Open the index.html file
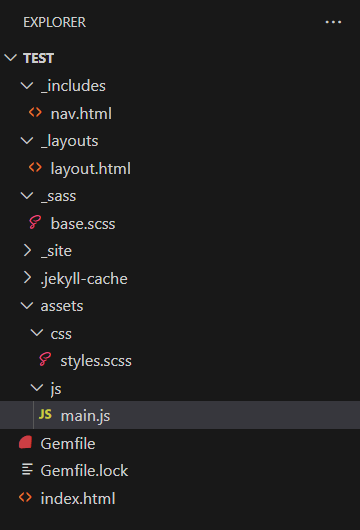The height and width of the screenshot is (530, 360). [x=78, y=498]
